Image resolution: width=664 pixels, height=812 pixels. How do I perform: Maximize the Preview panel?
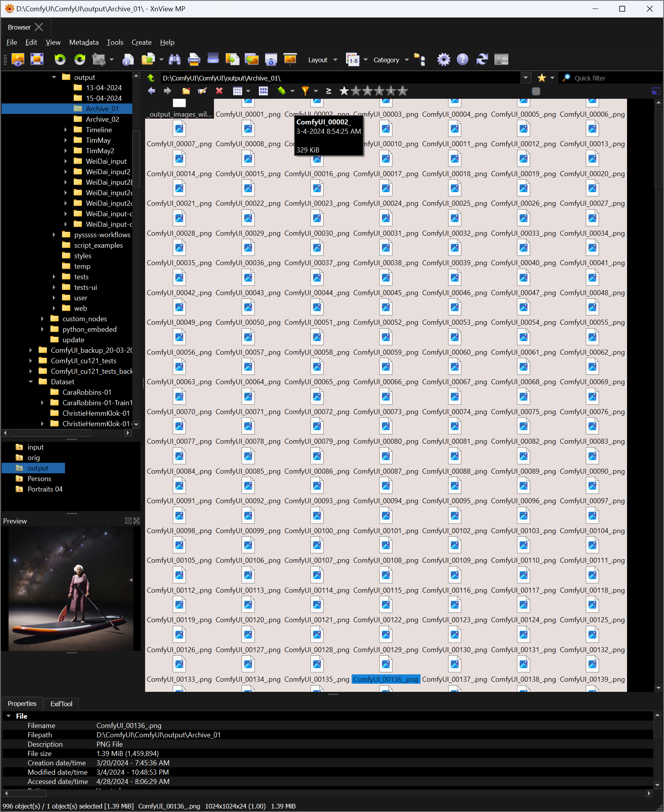click(128, 521)
